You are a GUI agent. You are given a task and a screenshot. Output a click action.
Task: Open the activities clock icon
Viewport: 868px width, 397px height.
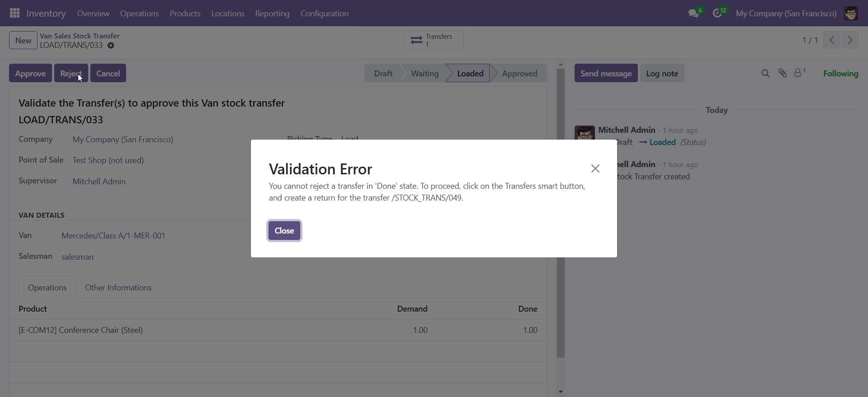click(x=717, y=14)
